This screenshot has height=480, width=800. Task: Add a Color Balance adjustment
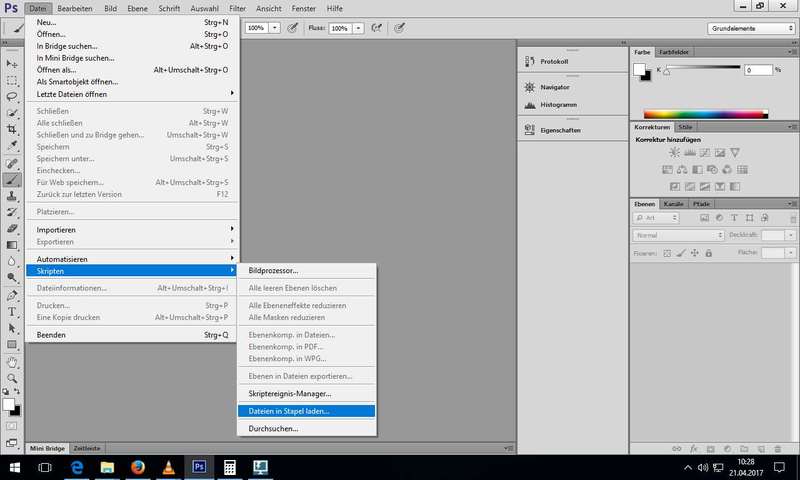pos(682,169)
